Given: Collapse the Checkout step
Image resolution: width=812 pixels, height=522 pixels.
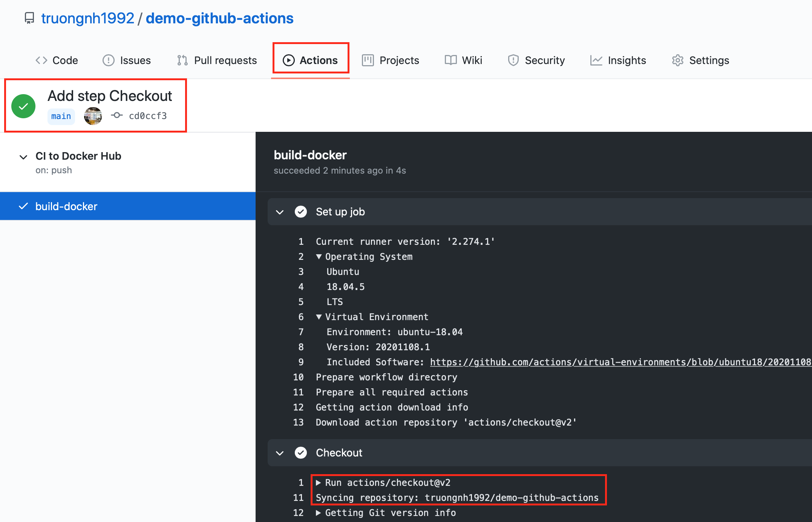Looking at the screenshot, I should [x=280, y=453].
